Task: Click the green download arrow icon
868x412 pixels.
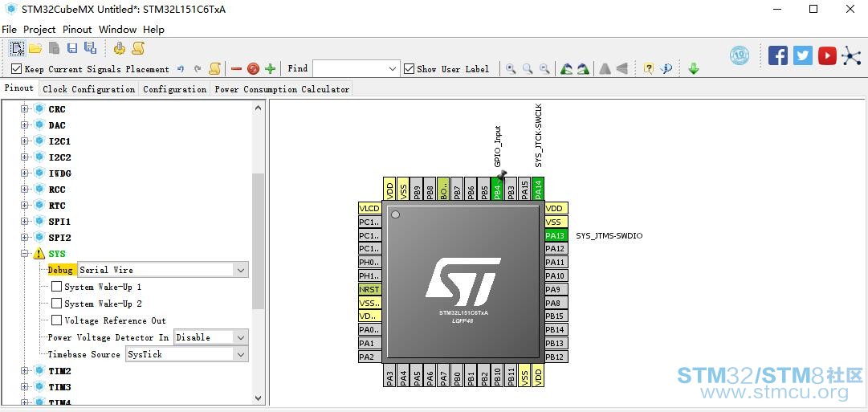Action: [x=694, y=69]
